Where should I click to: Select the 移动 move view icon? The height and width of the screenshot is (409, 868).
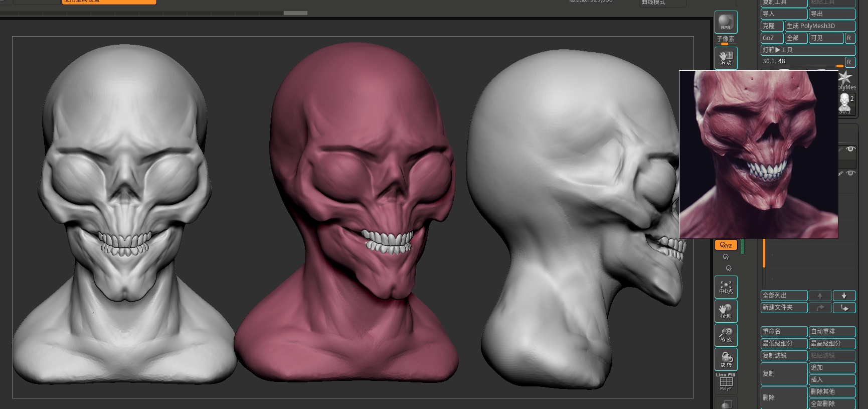[726, 311]
